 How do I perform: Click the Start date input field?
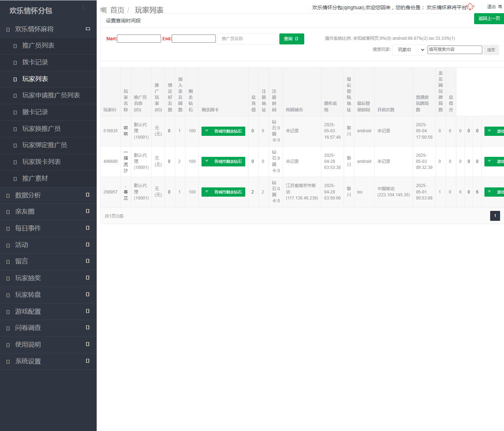tap(139, 39)
